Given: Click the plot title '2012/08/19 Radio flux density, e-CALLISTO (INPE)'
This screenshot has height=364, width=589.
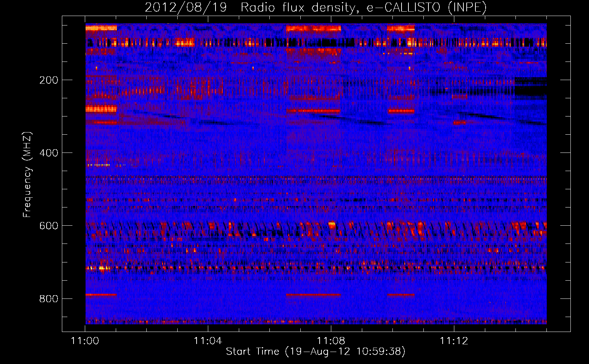Looking at the screenshot, I should (x=316, y=8).
